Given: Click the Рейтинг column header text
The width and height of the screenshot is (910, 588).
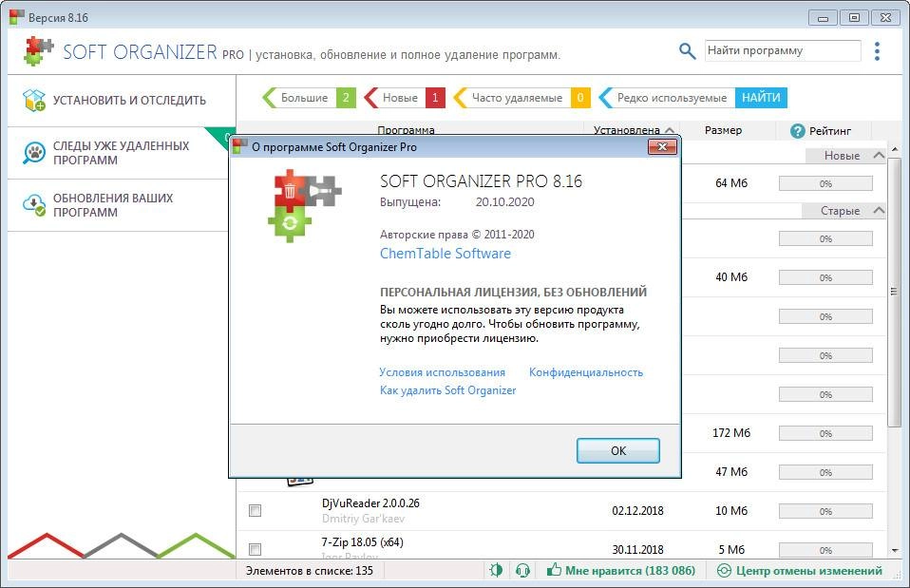Looking at the screenshot, I should point(830,131).
